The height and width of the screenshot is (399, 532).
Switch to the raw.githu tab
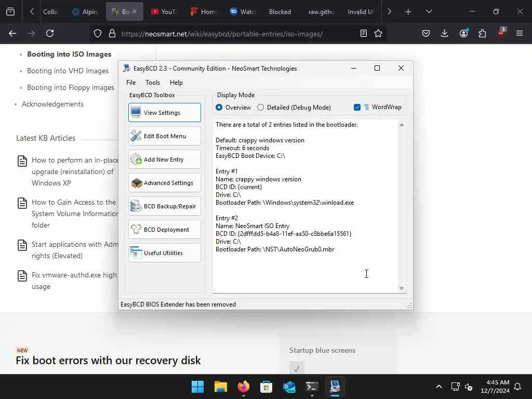point(321,12)
